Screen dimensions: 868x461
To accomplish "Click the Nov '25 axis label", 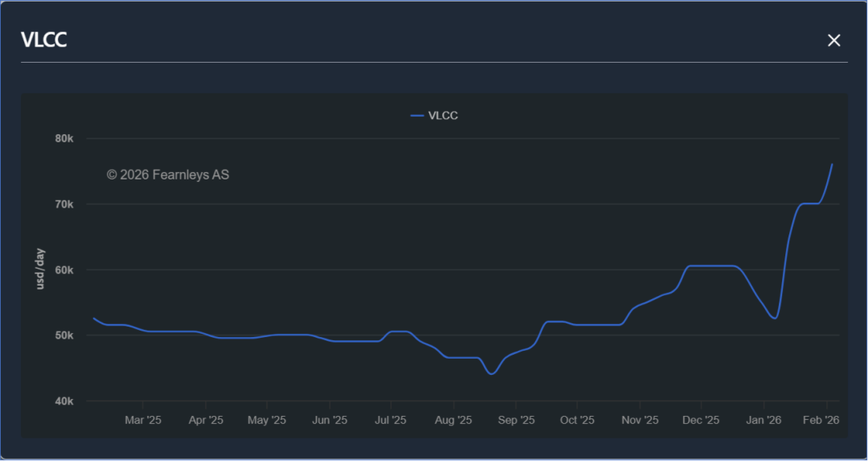I will 641,420.
